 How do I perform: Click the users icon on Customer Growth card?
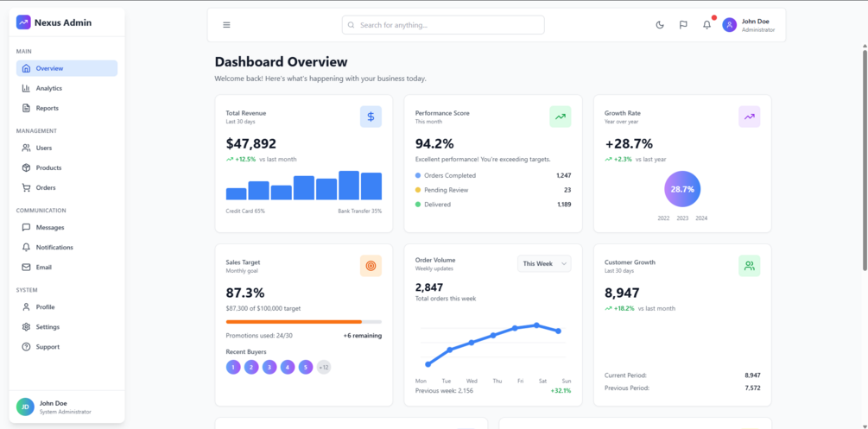pos(750,266)
